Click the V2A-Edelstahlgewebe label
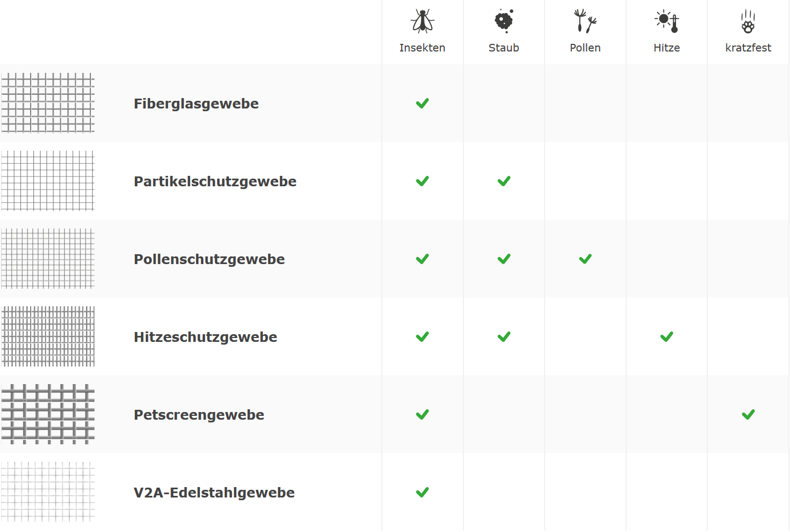This screenshot has height=532, width=790. tap(214, 493)
